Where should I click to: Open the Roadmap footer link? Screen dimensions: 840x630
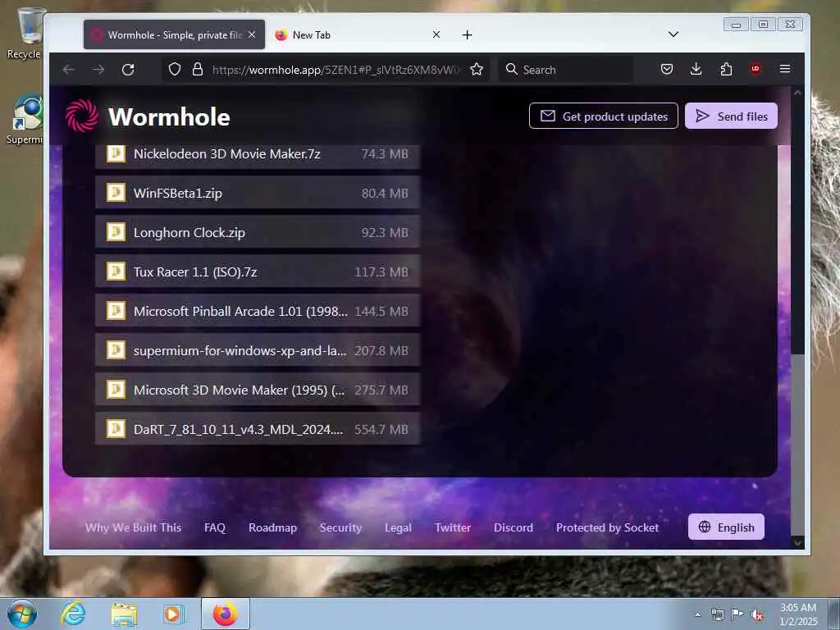(272, 527)
